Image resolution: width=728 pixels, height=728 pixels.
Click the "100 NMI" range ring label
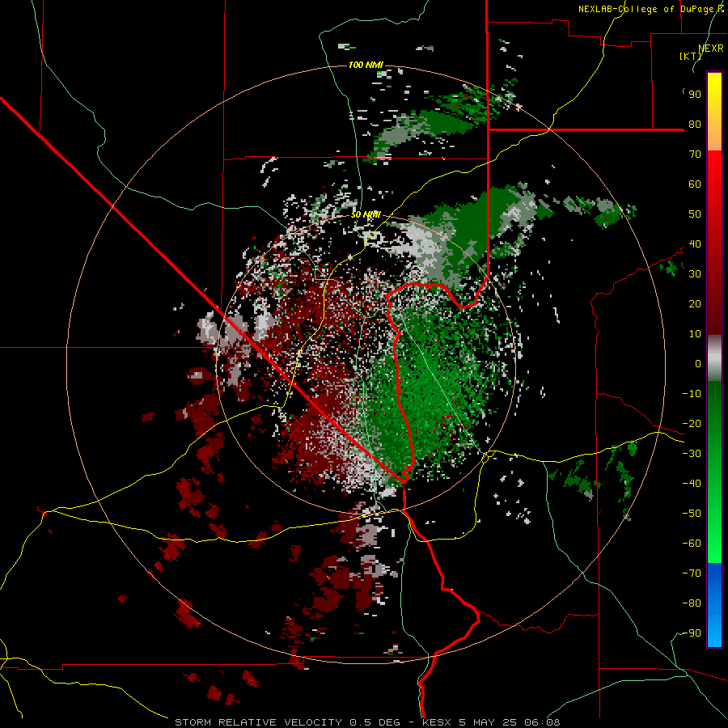click(x=366, y=65)
